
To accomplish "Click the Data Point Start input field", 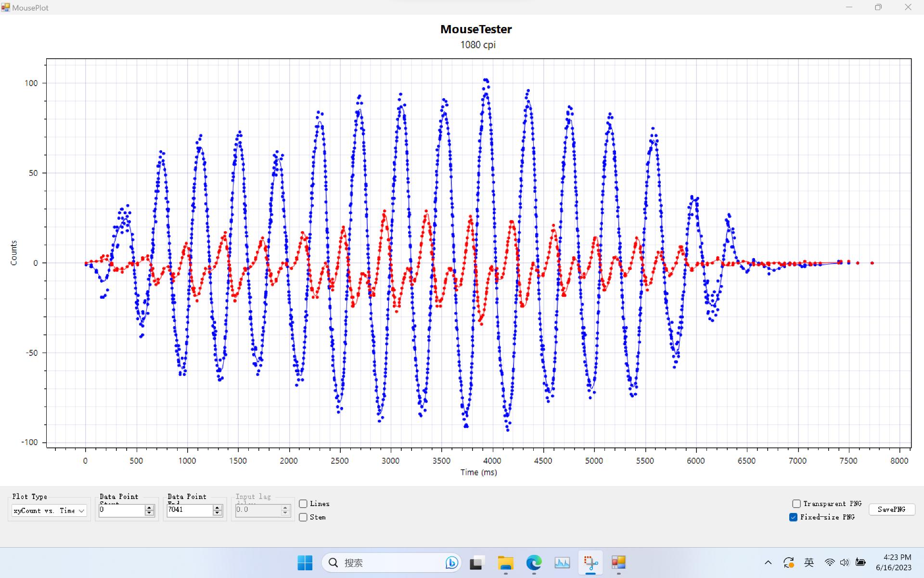I will (x=121, y=510).
